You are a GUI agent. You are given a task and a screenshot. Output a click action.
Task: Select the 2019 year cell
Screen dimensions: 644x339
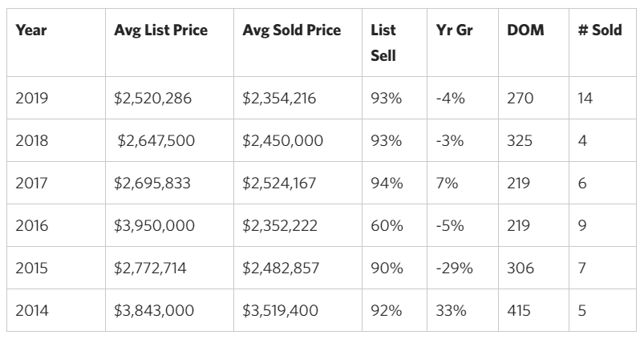[32, 99]
